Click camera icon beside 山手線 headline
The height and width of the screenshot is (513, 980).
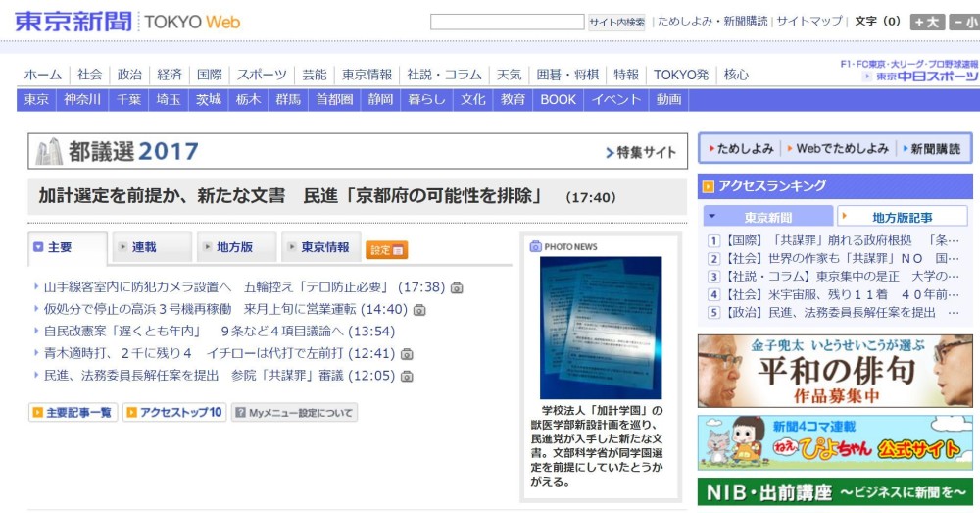tap(457, 288)
